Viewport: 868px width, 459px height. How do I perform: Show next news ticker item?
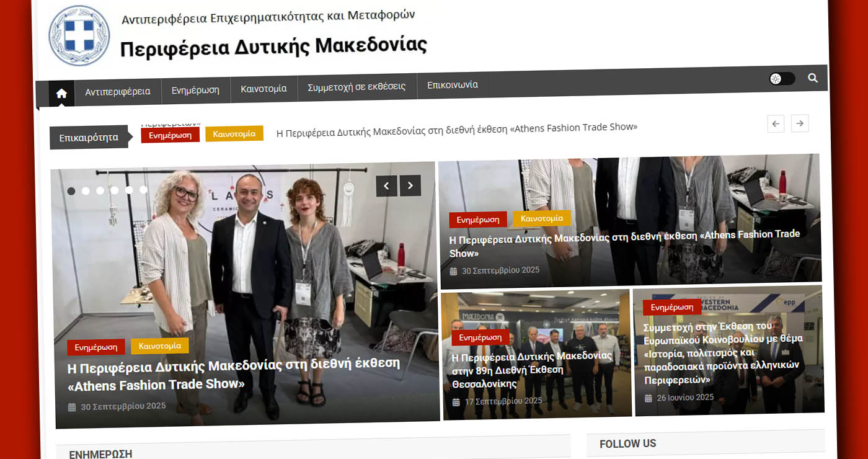(800, 123)
